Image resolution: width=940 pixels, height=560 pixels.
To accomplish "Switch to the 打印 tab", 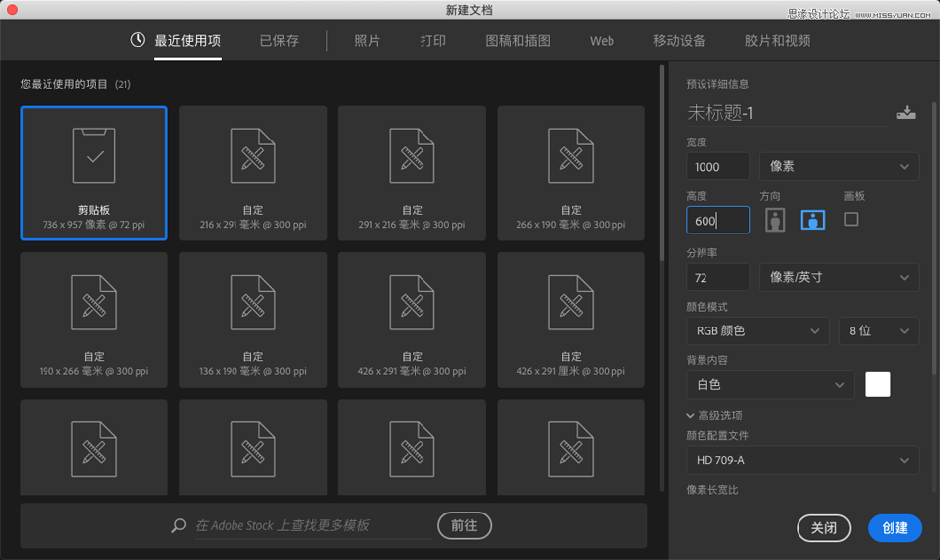I will click(432, 41).
